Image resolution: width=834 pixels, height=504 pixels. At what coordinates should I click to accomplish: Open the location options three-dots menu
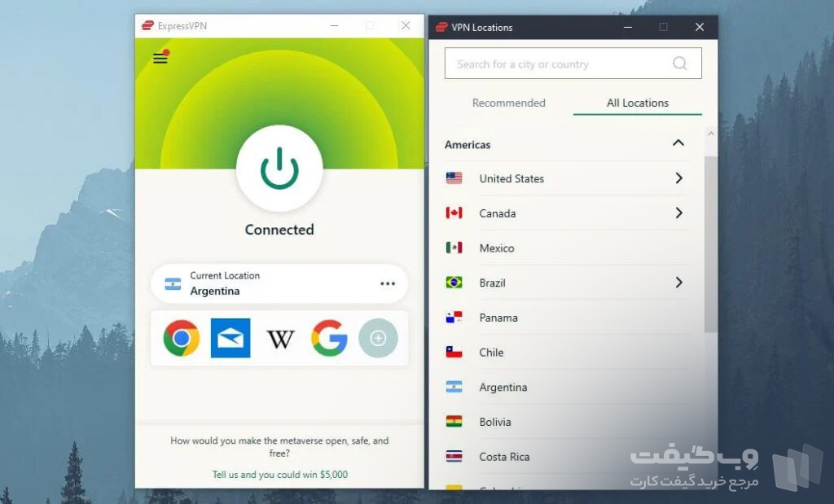coord(388,284)
